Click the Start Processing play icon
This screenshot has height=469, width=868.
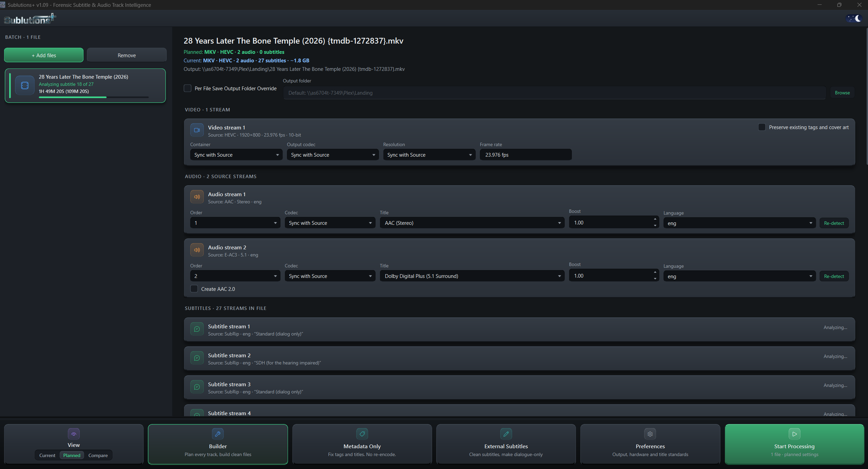794,434
